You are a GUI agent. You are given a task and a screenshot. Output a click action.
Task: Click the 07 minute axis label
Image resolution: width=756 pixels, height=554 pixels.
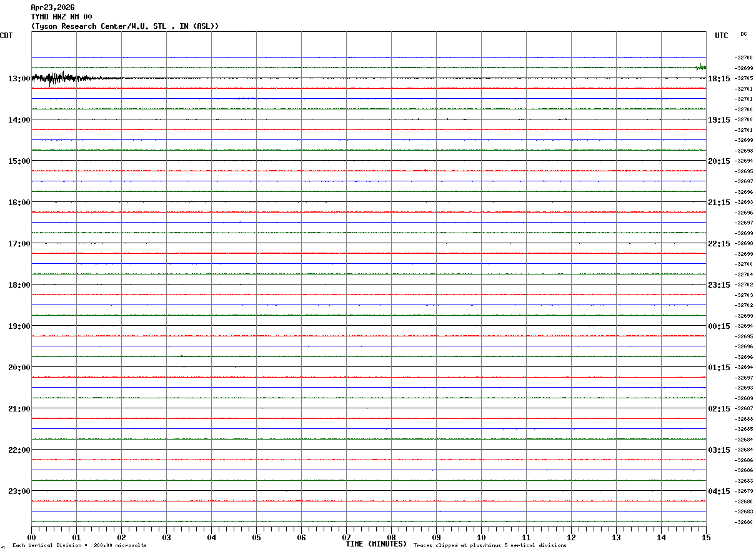click(x=347, y=538)
